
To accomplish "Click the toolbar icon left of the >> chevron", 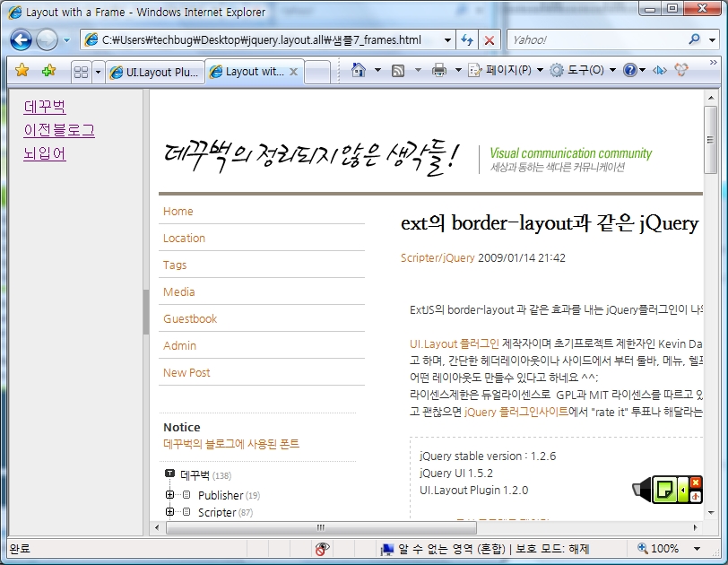I will point(681,70).
